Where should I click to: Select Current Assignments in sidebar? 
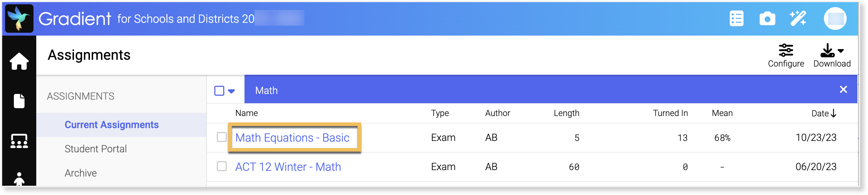tap(112, 125)
